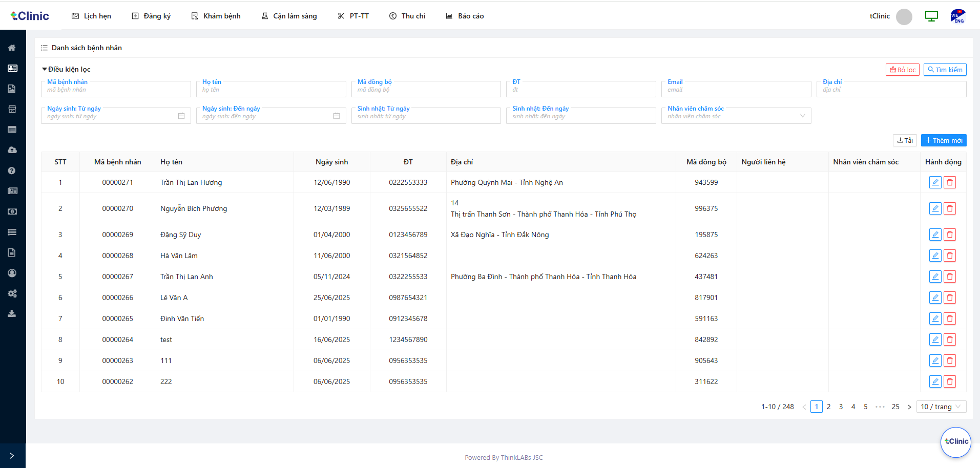The width and height of the screenshot is (980, 468).
Task: Delete patient Nguyễn Bích Phương
Action: point(950,208)
